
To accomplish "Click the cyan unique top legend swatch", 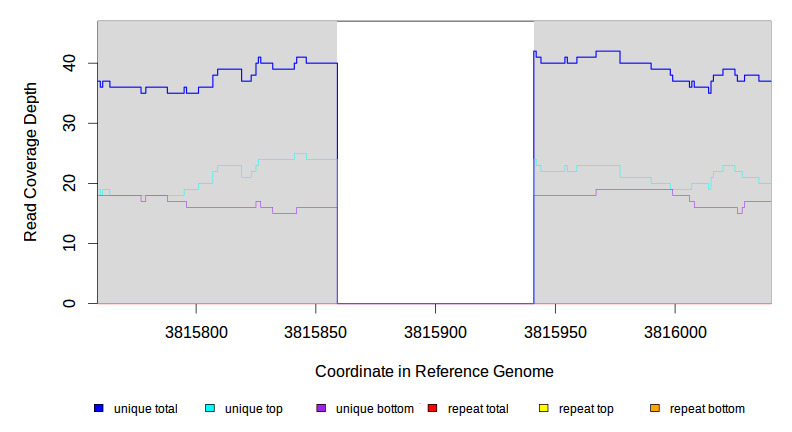I will pos(210,408).
